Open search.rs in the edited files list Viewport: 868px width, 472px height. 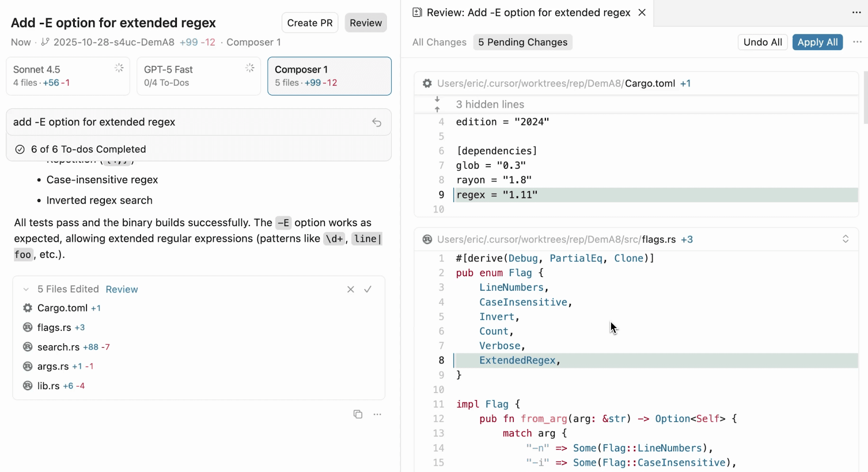[x=58, y=347]
